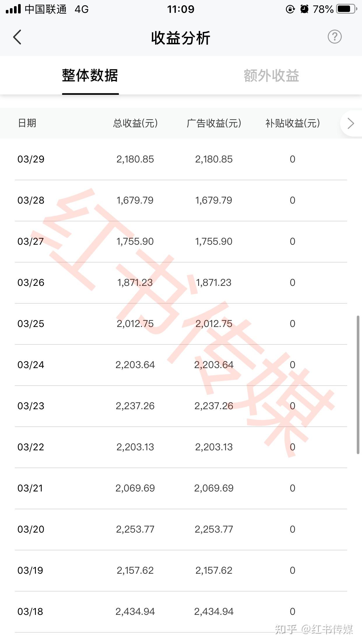Tap the alarm clock status icon
Viewport: 362px width, 644px height.
pos(304,9)
